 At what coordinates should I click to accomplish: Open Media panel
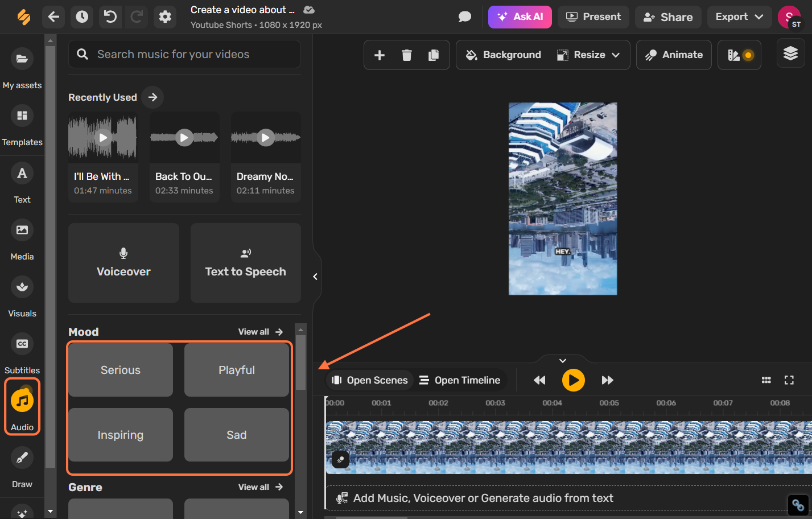point(22,240)
